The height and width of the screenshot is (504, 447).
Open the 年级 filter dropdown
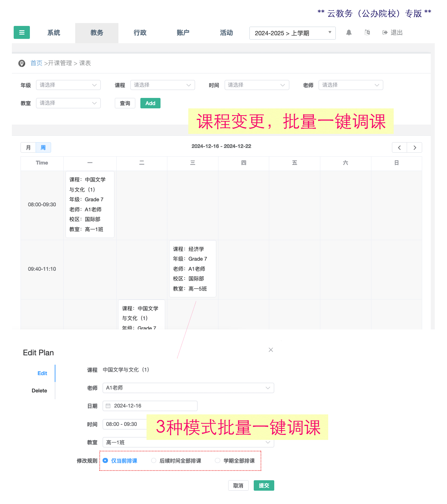68,85
